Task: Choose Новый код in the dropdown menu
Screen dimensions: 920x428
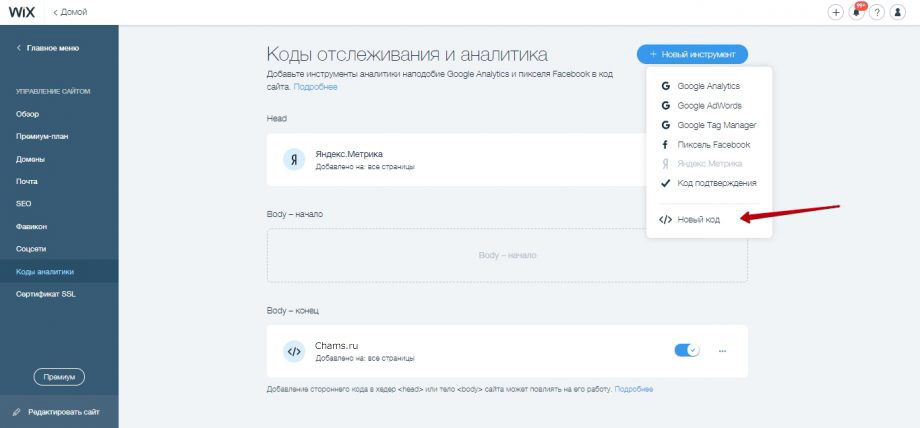Action: click(698, 219)
